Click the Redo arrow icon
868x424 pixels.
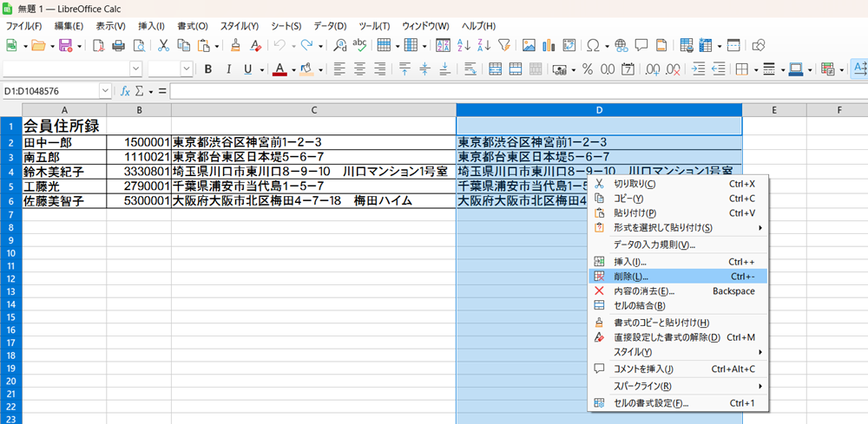(x=306, y=45)
